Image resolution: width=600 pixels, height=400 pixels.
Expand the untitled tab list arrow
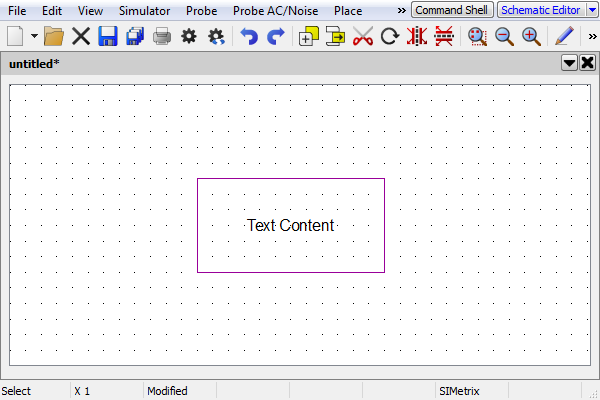click(569, 63)
